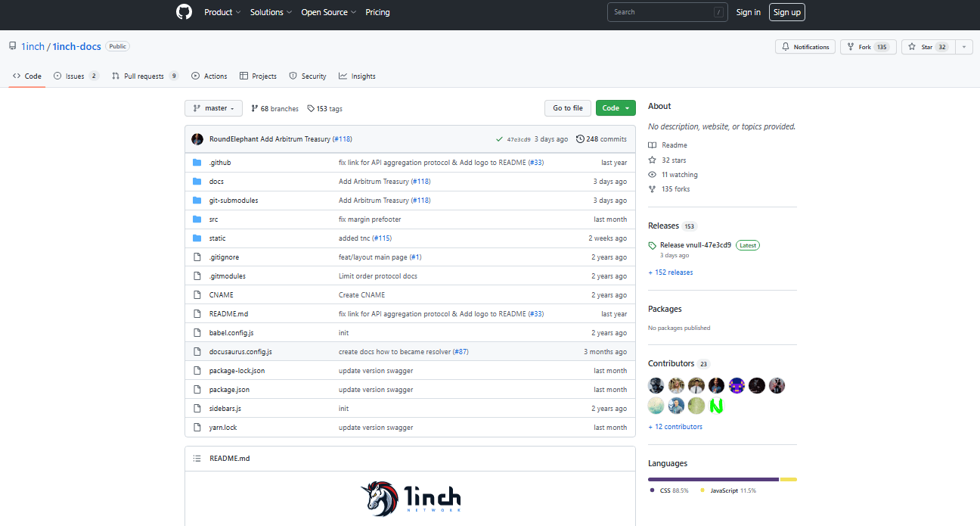Switch to the Security tab

(x=308, y=76)
